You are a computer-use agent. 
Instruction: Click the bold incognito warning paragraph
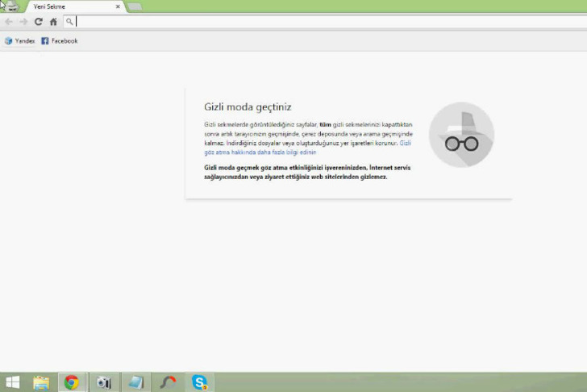click(307, 173)
